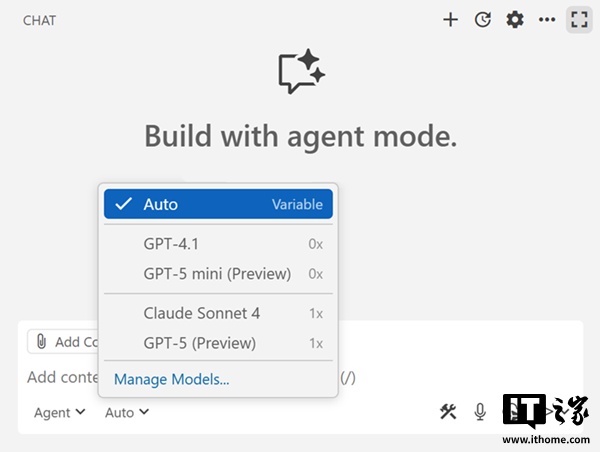
Task: Open the three-dot more actions menu
Action: pos(546,19)
